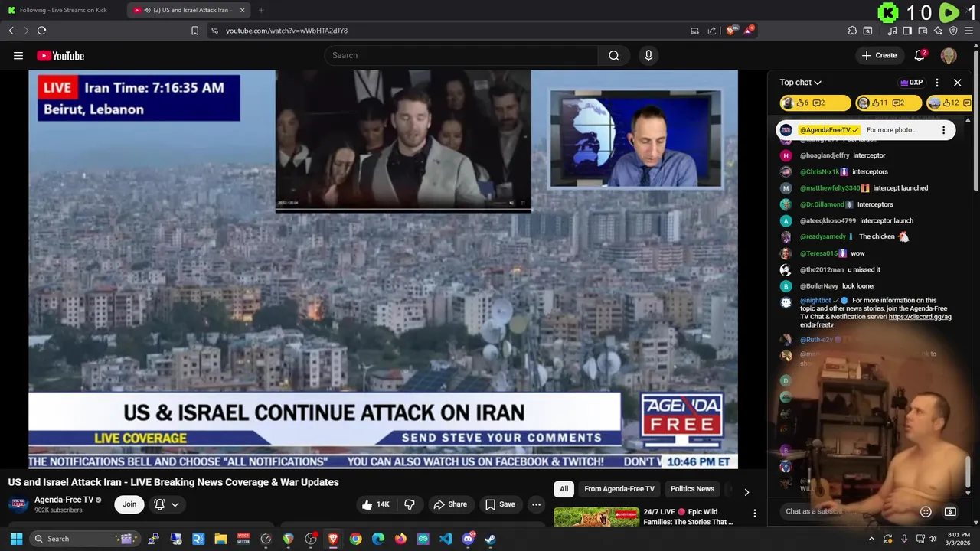Open YouTube notifications bell
This screenshot has width=980, height=551.
click(920, 55)
